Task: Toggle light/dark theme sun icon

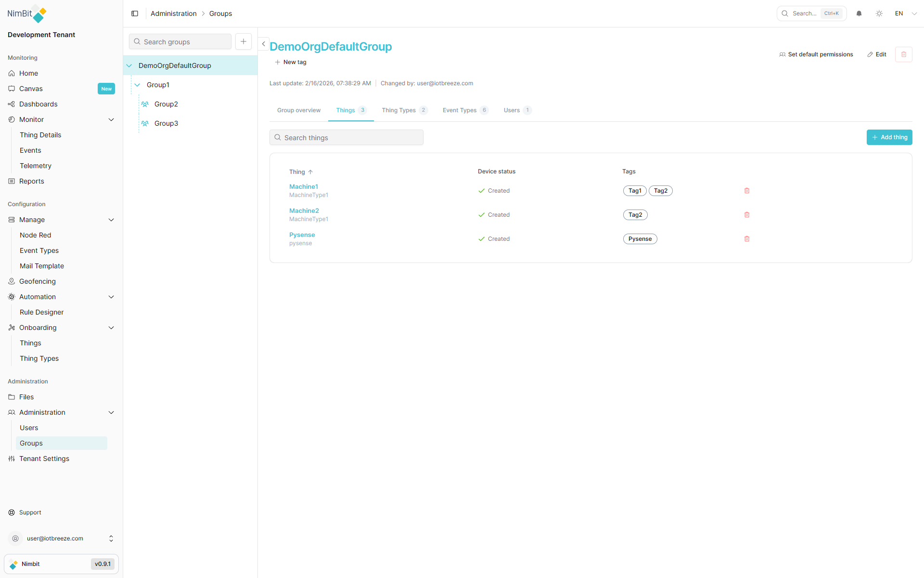Action: [x=879, y=13]
